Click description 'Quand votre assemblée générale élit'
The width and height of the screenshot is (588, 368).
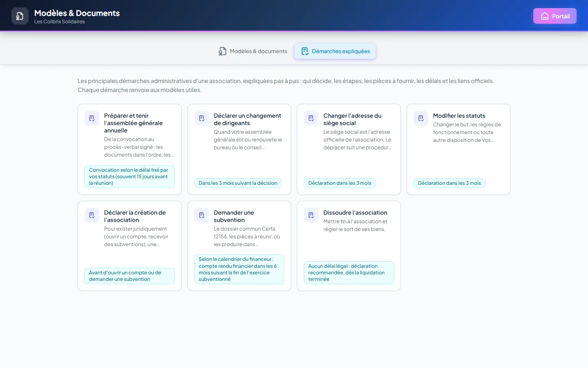[x=248, y=140]
